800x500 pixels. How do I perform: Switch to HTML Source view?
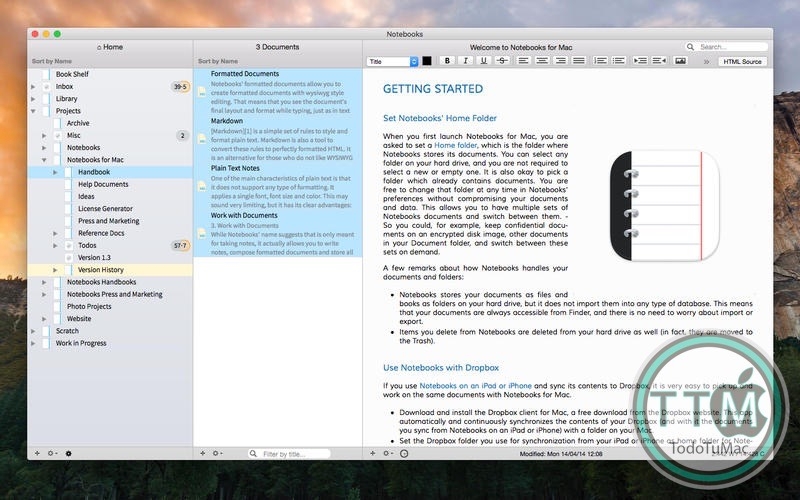(741, 61)
